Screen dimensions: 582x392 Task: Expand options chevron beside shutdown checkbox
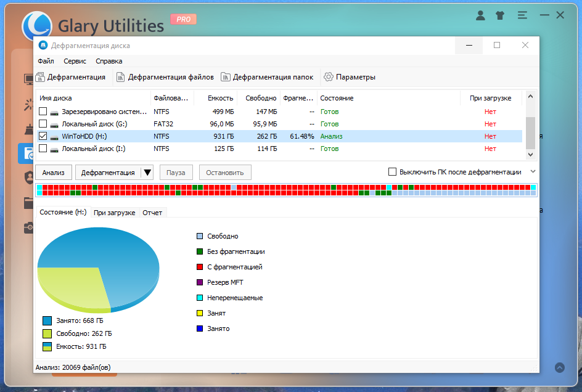click(x=533, y=171)
